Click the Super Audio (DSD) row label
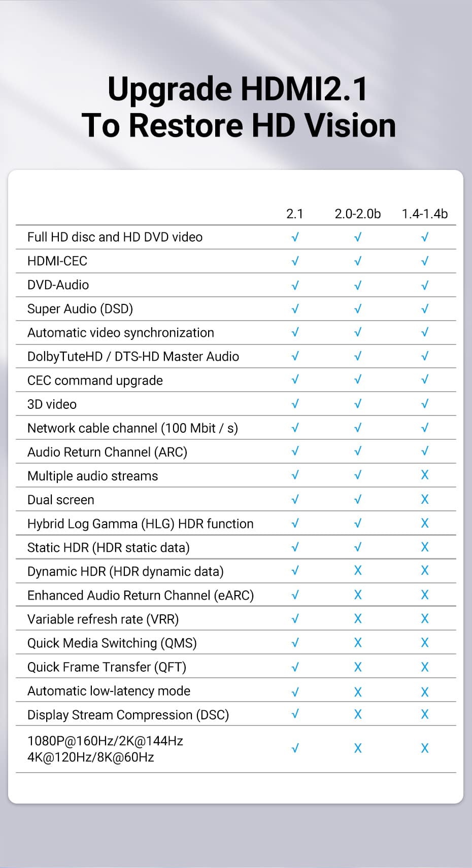472x868 pixels. tap(80, 308)
